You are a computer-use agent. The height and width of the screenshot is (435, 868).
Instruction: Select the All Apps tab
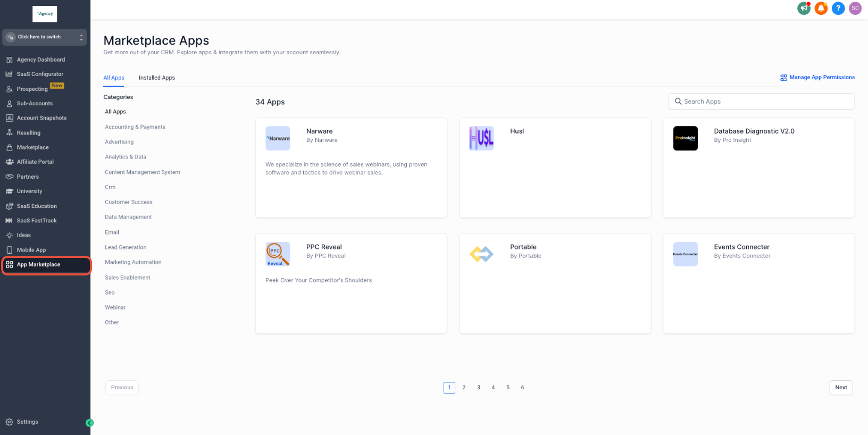pyautogui.click(x=114, y=78)
